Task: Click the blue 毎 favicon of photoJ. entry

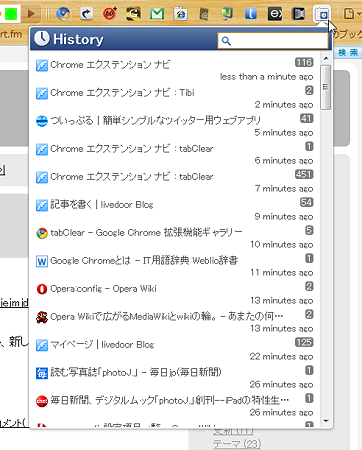Action: tap(42, 373)
